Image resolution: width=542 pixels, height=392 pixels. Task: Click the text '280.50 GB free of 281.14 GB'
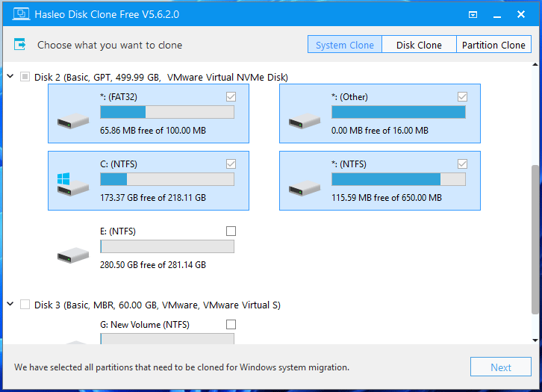153,265
